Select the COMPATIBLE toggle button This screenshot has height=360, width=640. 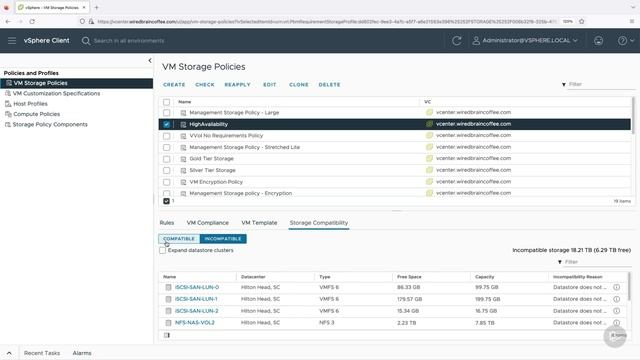tap(179, 239)
